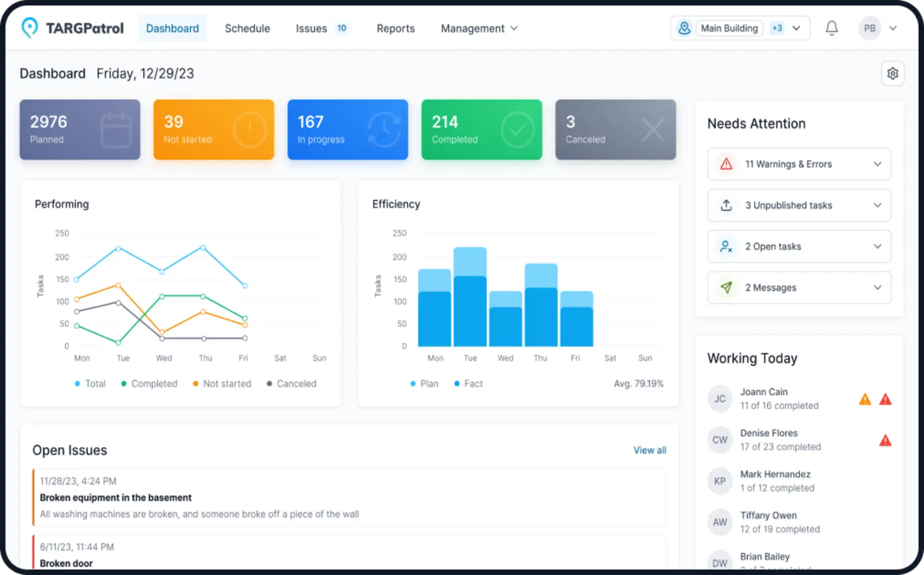The image size is (924, 575).
Task: Toggle the Completed series in Performing legend
Action: click(x=149, y=383)
